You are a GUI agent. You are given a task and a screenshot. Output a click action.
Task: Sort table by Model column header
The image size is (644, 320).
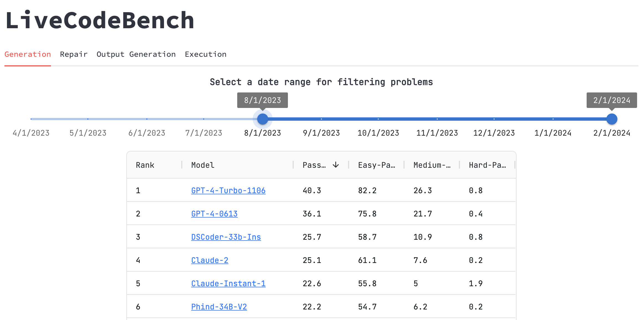203,165
